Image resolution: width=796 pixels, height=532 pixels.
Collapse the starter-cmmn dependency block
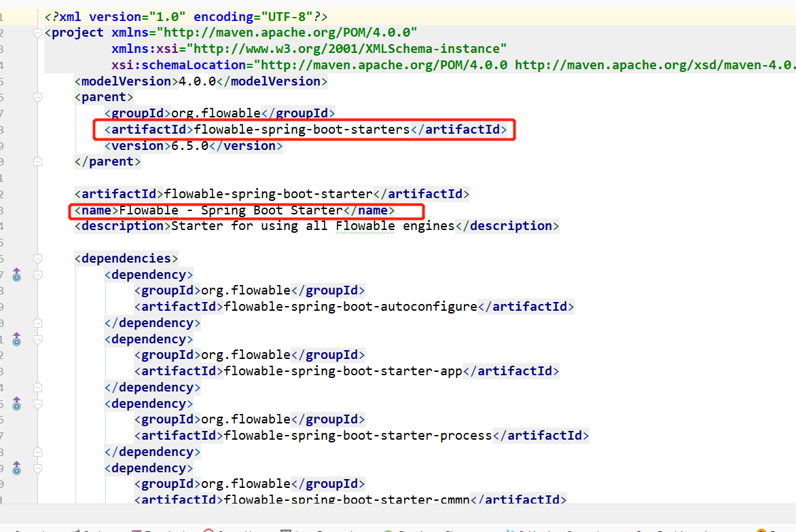pos(37,468)
